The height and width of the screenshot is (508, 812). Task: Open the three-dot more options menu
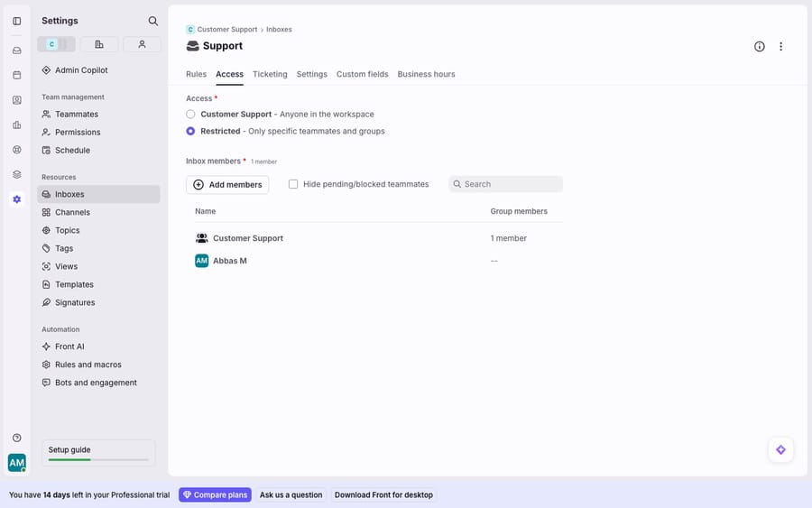780,47
